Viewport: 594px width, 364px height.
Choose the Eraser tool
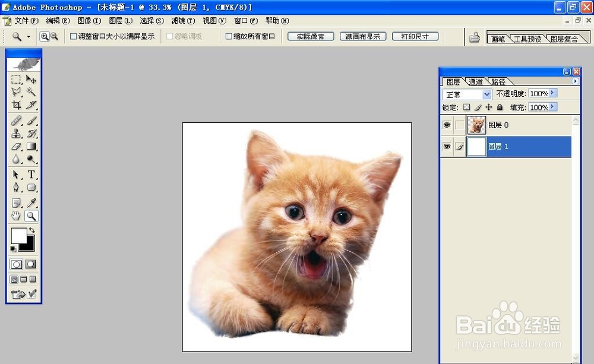pos(17,147)
